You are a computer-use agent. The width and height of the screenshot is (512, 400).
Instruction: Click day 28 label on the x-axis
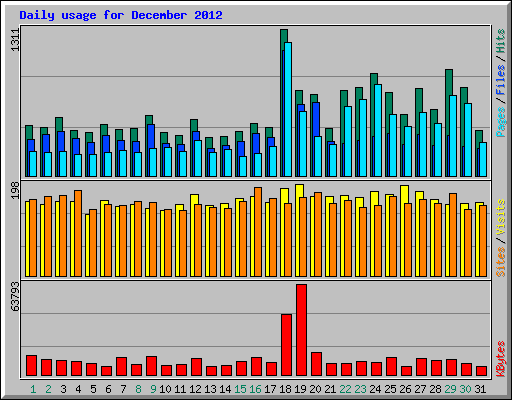pyautogui.click(x=435, y=389)
